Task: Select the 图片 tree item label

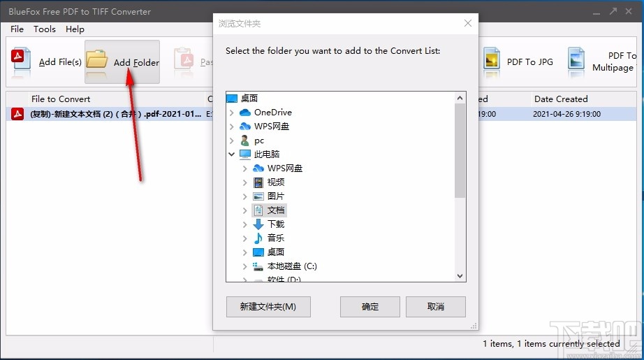Action: click(x=276, y=196)
